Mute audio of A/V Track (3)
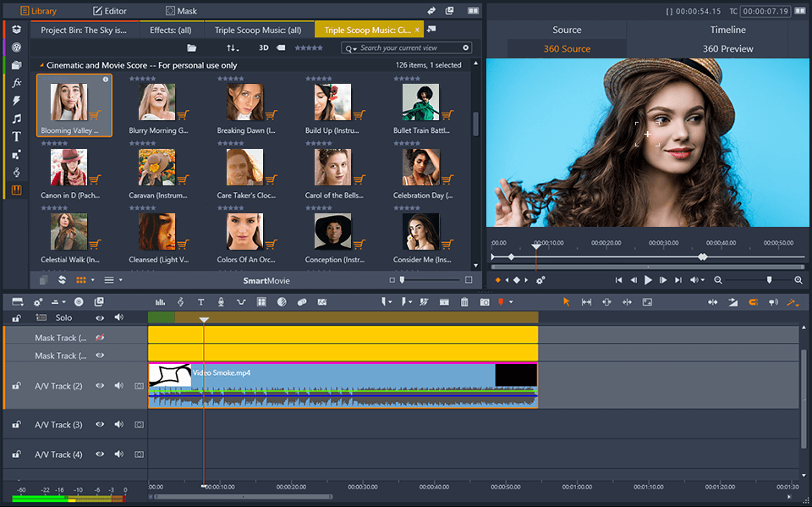The height and width of the screenshot is (507, 812). tap(118, 425)
